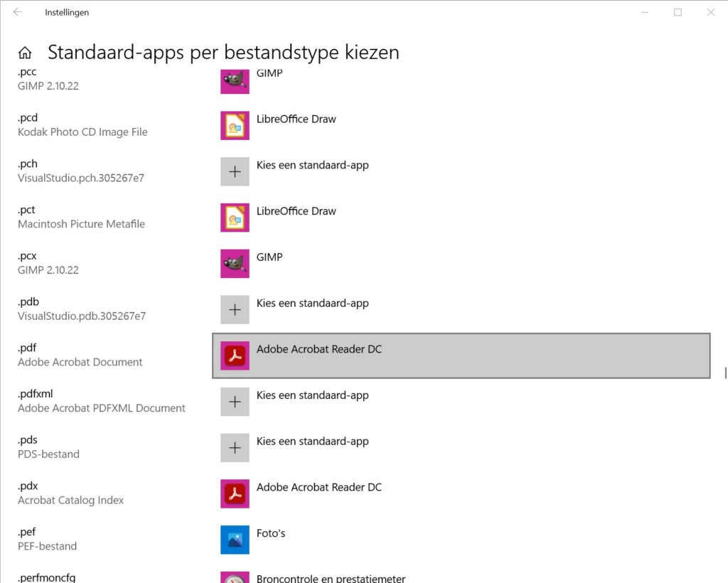The width and height of the screenshot is (728, 583).
Task: Click the plus icon for .pds
Action: tap(235, 447)
